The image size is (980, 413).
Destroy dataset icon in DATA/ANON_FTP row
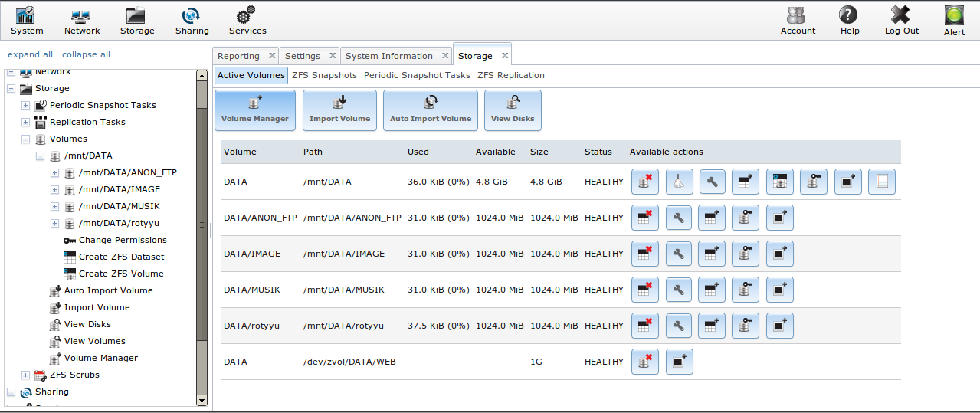644,218
